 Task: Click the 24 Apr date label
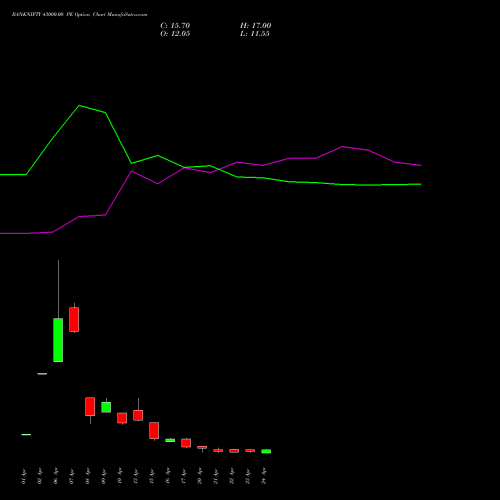point(264,476)
